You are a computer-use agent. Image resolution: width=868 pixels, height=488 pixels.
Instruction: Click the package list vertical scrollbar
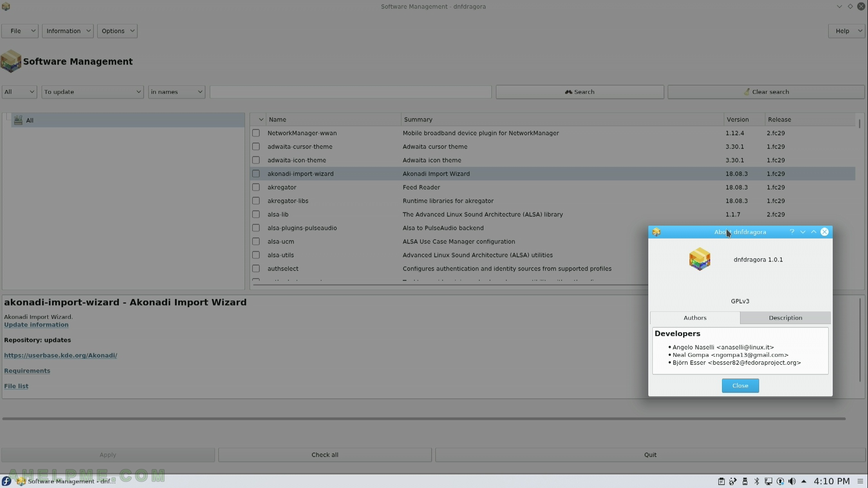tap(859, 123)
